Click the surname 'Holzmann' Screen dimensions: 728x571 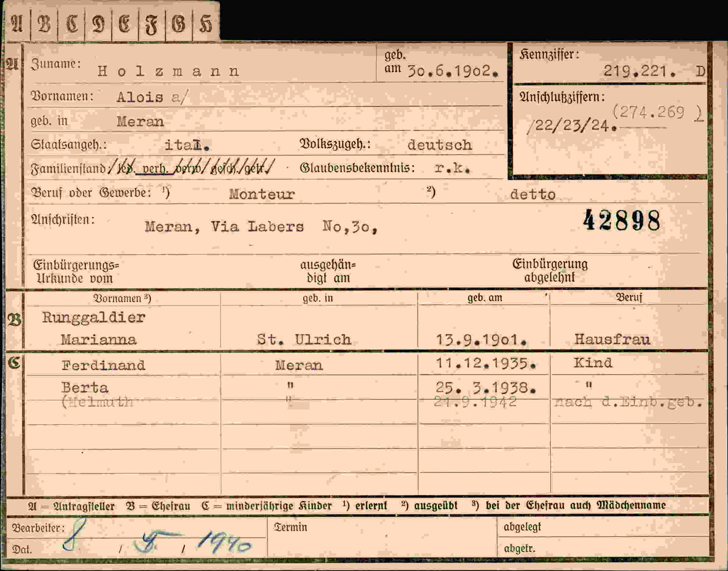click(x=168, y=71)
